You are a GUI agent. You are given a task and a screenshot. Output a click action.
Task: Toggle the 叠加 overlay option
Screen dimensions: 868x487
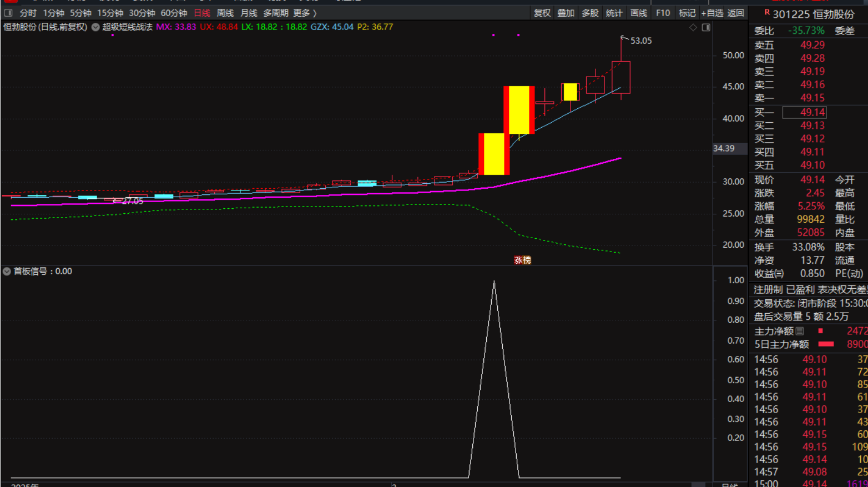click(566, 13)
